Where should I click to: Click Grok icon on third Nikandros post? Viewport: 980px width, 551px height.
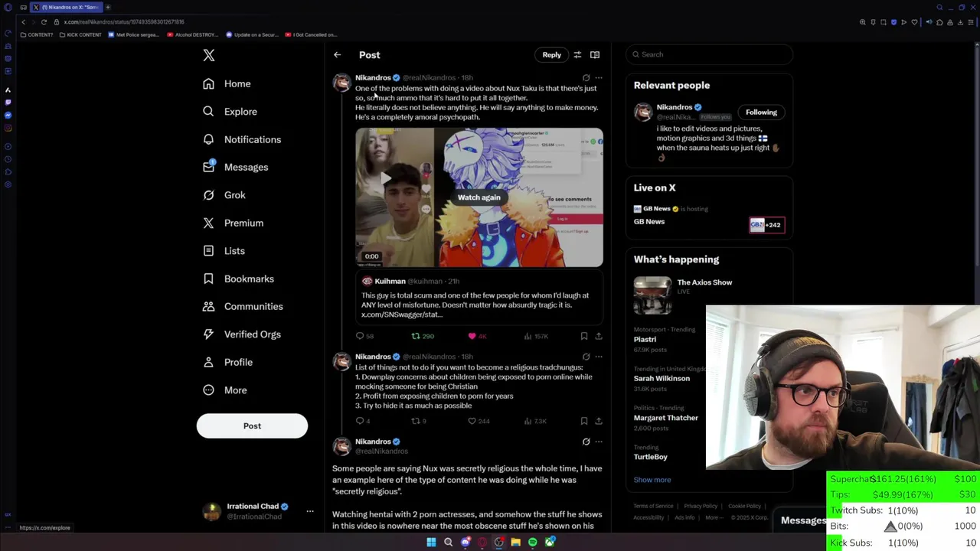tap(586, 442)
